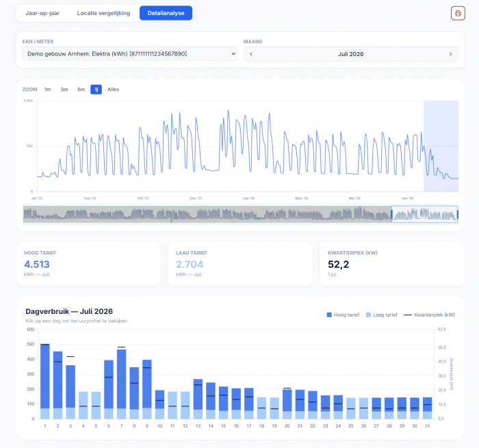Go to previous month with left chevron
This screenshot has width=479, height=448.
point(251,54)
